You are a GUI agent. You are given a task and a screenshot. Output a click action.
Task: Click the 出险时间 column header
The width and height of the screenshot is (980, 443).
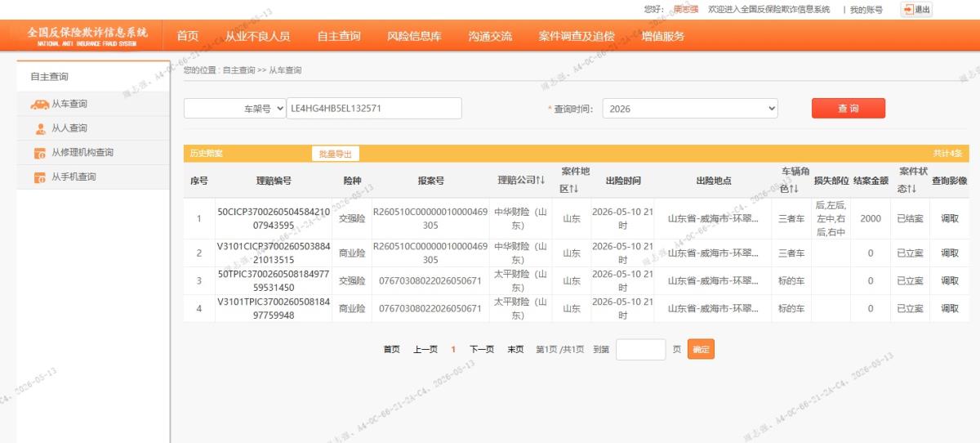pyautogui.click(x=623, y=181)
